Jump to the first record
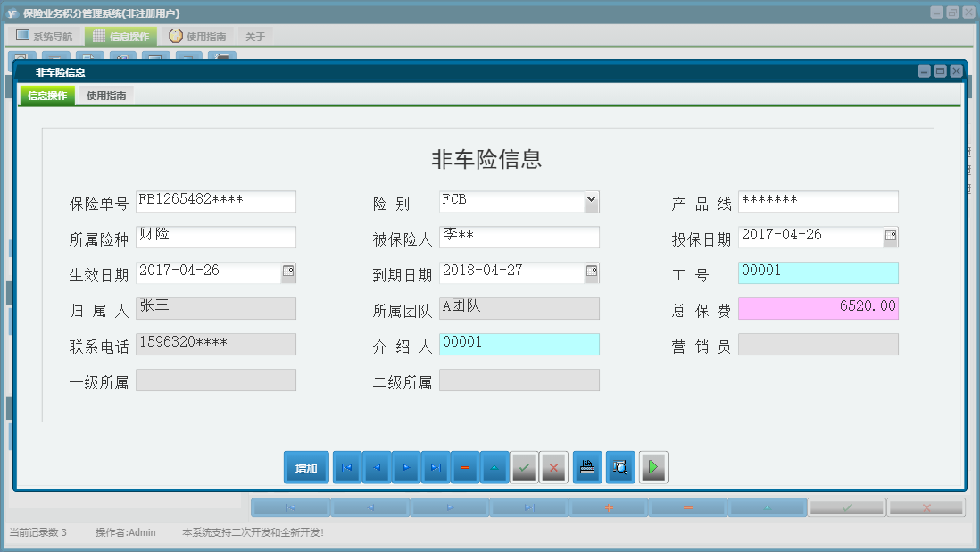 [346, 466]
